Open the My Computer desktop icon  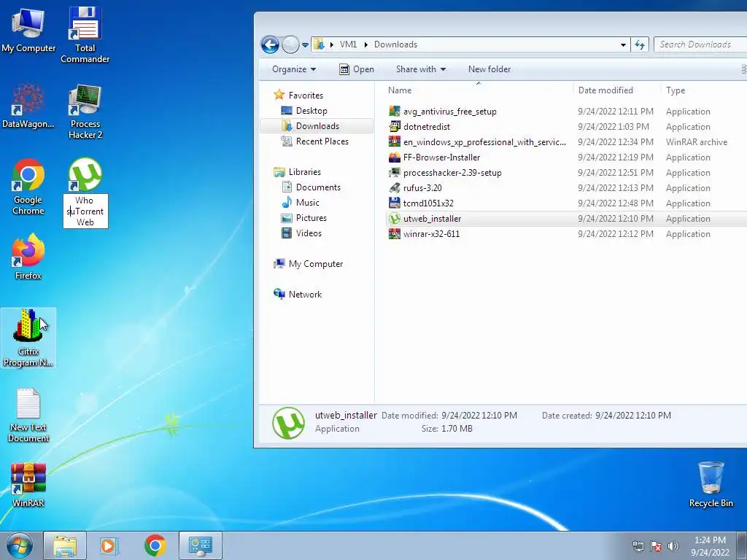pos(28,29)
